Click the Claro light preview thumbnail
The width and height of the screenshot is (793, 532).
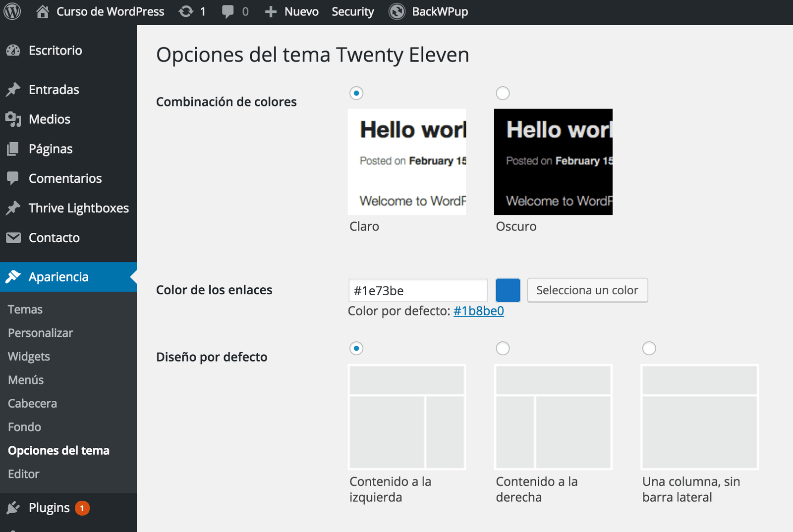point(407,162)
